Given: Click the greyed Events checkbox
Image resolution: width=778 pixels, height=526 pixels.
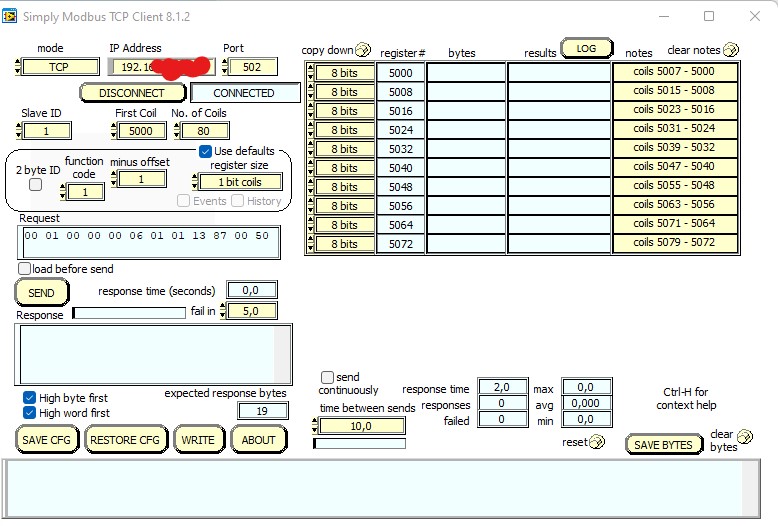Looking at the screenshot, I should (x=184, y=200).
